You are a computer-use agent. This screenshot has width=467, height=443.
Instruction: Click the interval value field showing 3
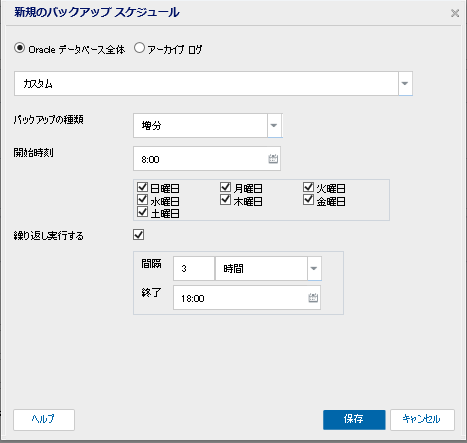click(x=194, y=268)
